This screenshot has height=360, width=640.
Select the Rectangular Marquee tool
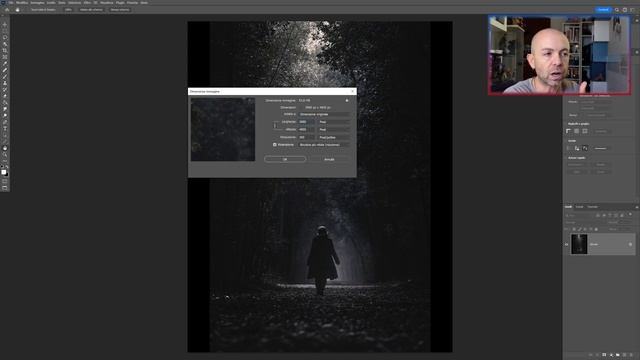tap(5, 31)
